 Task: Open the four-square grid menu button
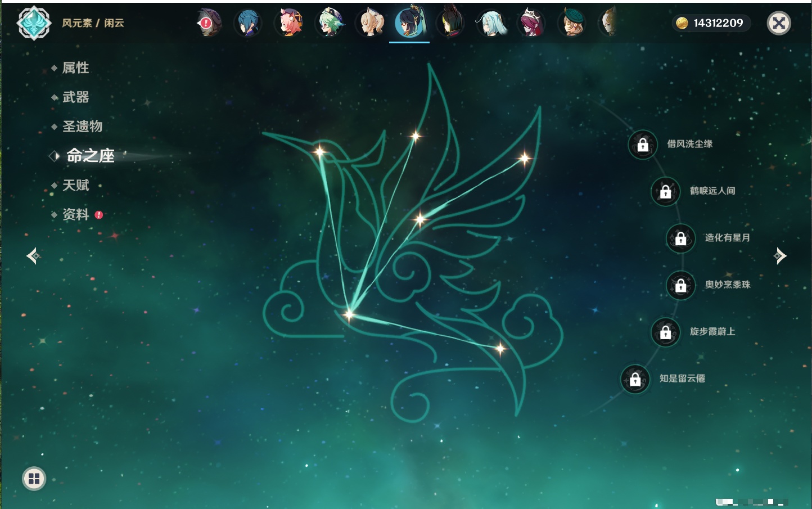34,479
